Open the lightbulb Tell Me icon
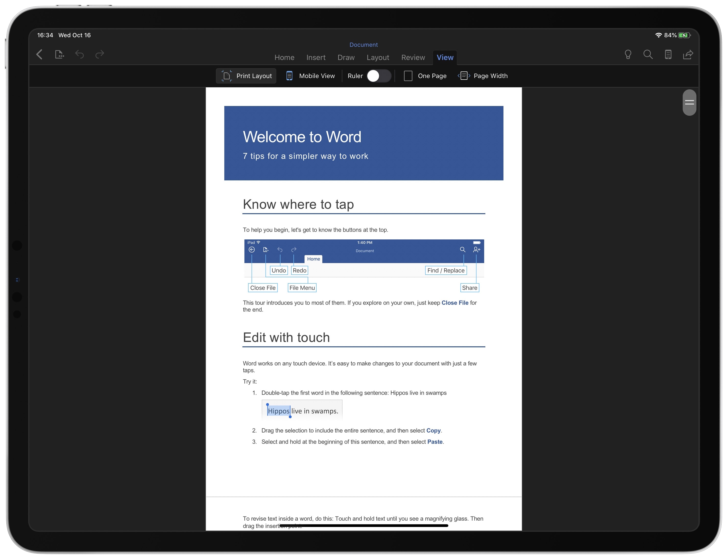Viewport: 728px width, 560px height. [628, 54]
